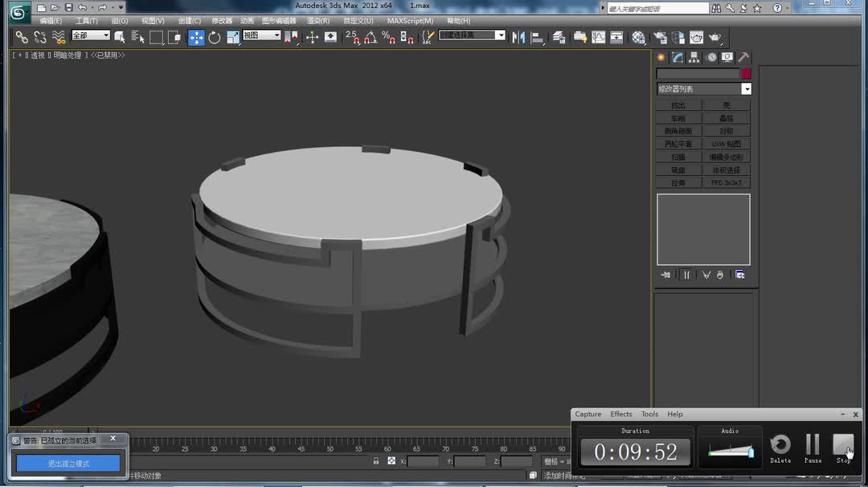Open the Modifier List dropdown
The height and width of the screenshot is (487, 868).
pyautogui.click(x=704, y=88)
